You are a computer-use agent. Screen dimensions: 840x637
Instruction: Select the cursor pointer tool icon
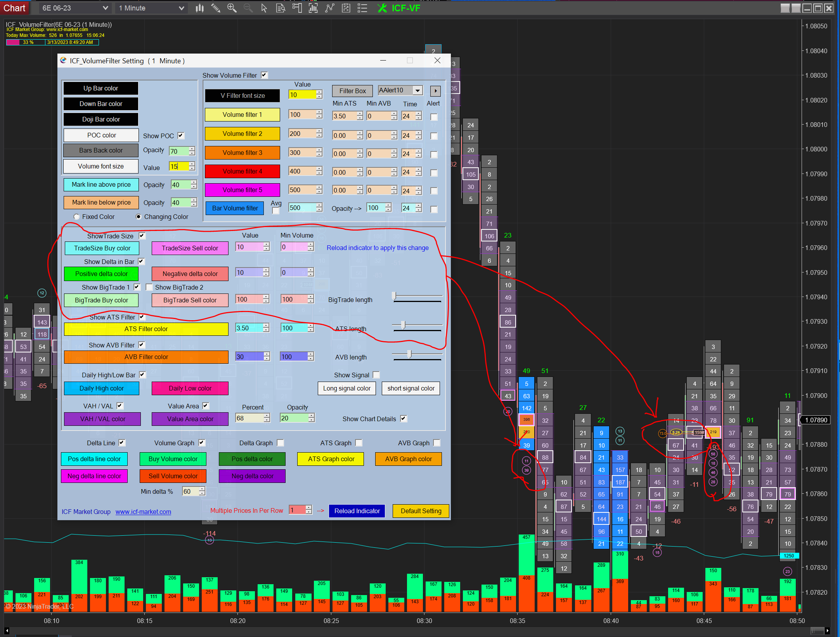(x=264, y=8)
